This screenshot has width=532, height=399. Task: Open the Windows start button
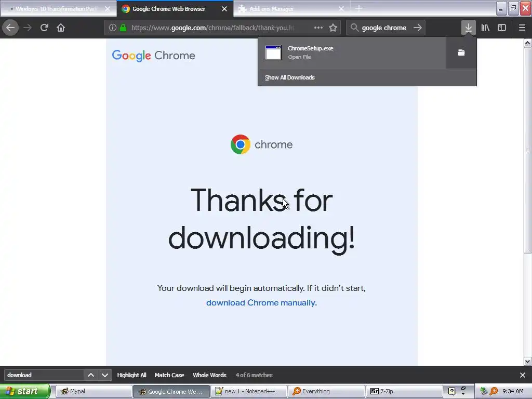(x=25, y=391)
